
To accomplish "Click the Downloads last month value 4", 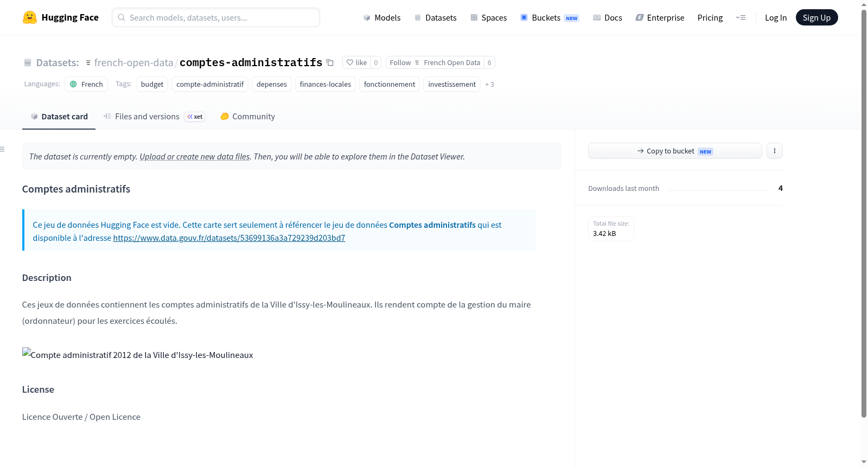I will (781, 188).
